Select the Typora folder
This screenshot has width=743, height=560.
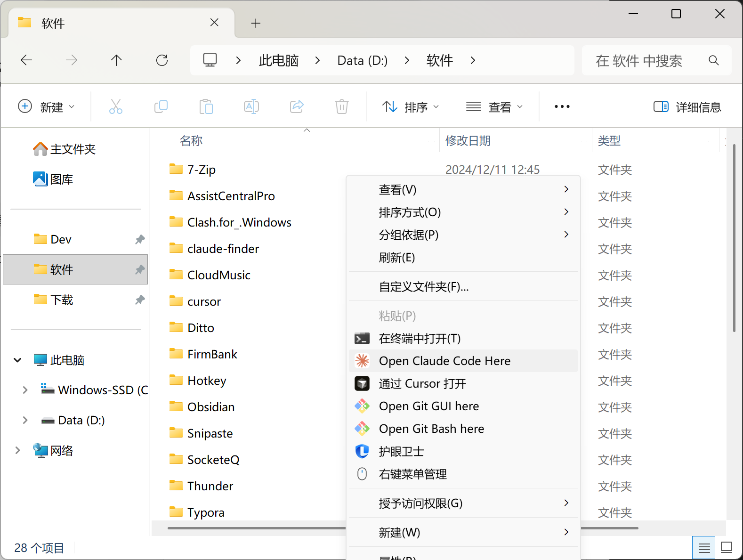point(206,512)
